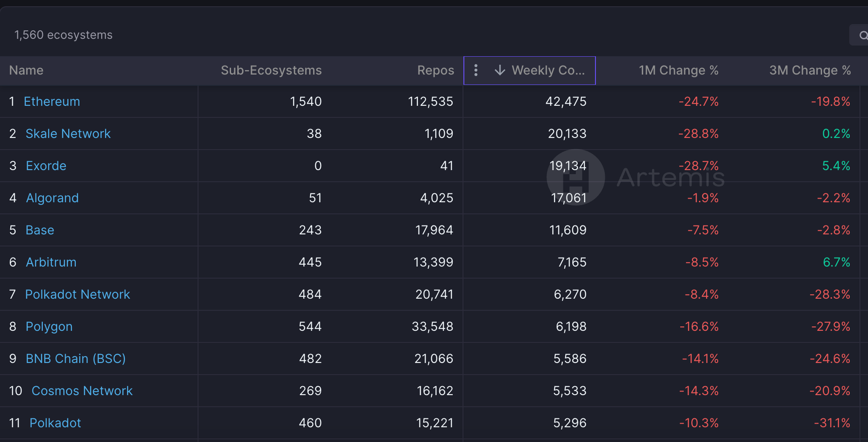Click Polkadot Network's repos 20,741
The image size is (868, 442).
click(x=434, y=294)
